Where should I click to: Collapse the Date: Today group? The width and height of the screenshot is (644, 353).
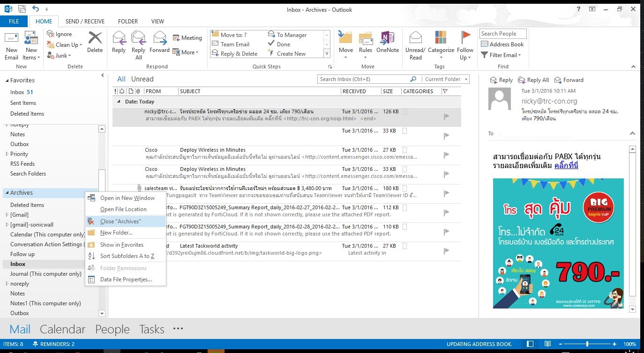pos(119,102)
